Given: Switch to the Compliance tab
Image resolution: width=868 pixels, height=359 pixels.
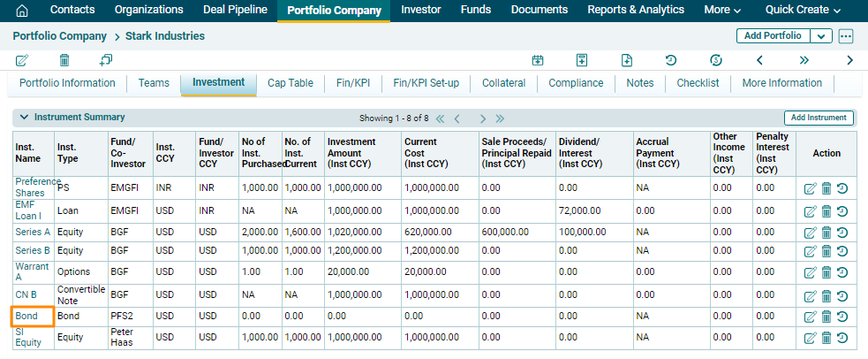Looking at the screenshot, I should click(x=576, y=83).
